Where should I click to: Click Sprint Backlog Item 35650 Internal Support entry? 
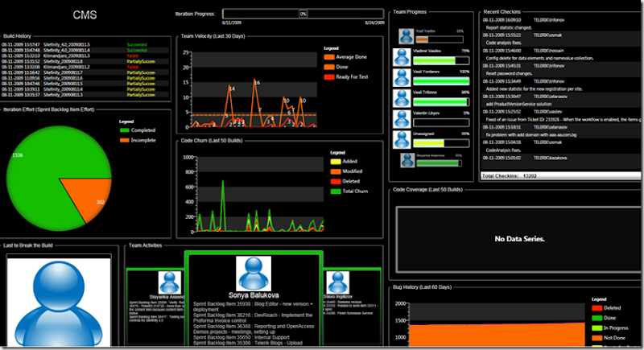click(242, 337)
